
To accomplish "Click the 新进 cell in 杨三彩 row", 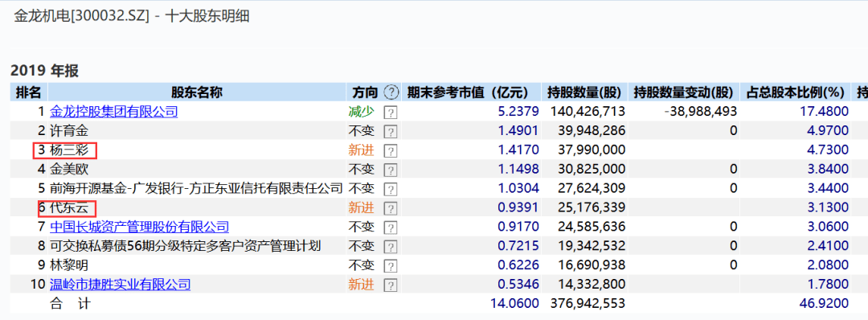I will click(x=361, y=150).
